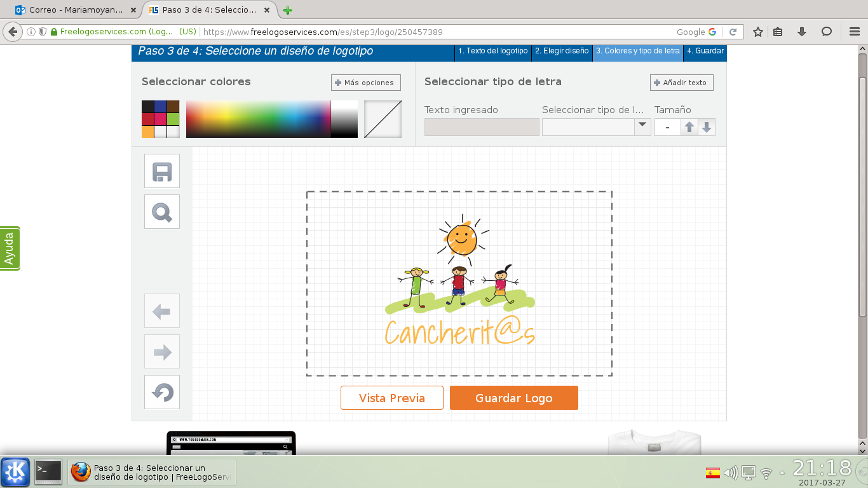The height and width of the screenshot is (488, 868).
Task: Select Paso 3 de 4 browser tab
Action: tap(210, 10)
